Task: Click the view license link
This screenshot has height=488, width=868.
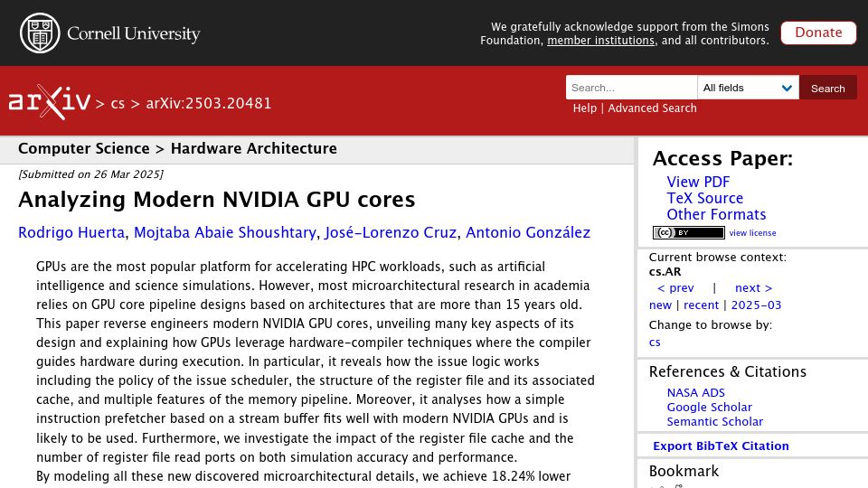Action: (x=752, y=233)
